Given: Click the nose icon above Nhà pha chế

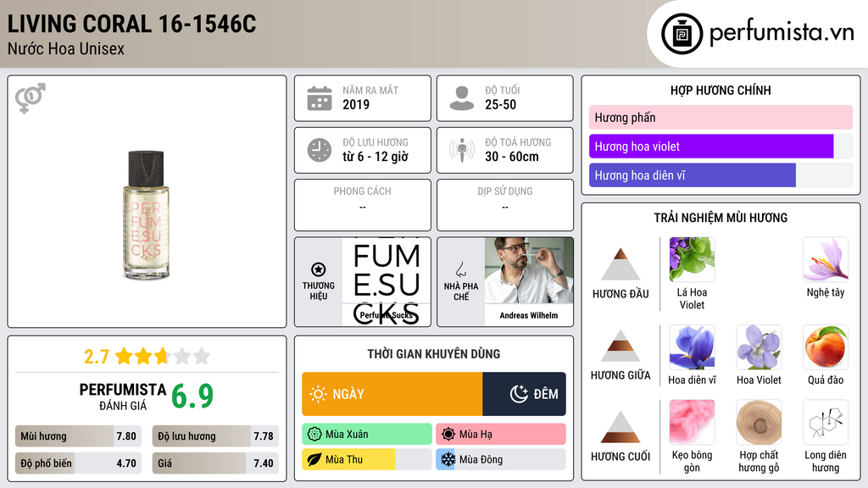Looking at the screenshot, I should (x=460, y=269).
